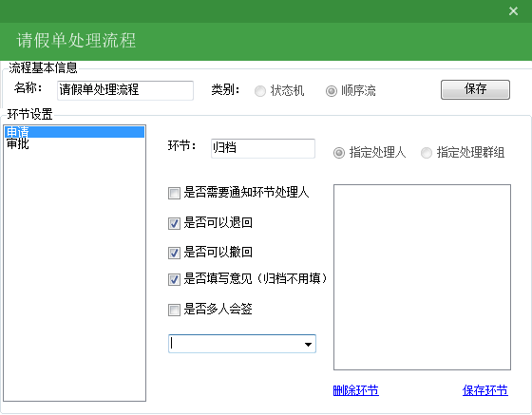The width and height of the screenshot is (532, 415).
Task: Toggle 是否填写意见 checkbox
Action: (x=174, y=280)
